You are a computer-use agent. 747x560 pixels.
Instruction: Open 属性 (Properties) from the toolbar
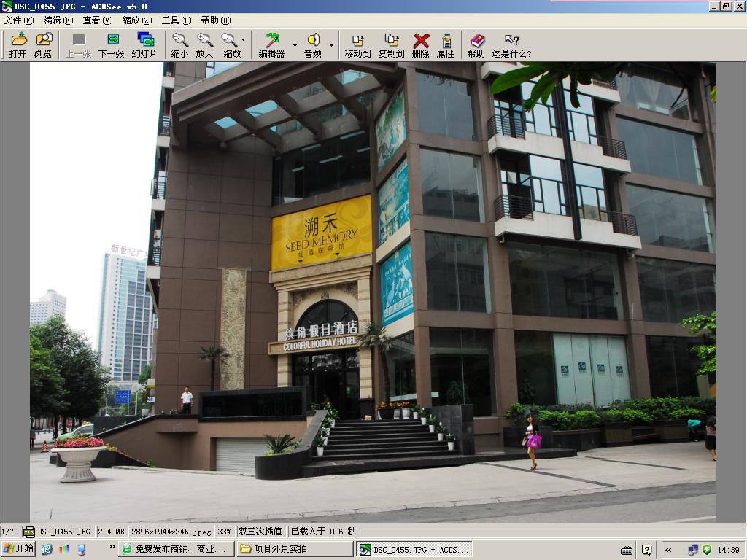click(445, 44)
